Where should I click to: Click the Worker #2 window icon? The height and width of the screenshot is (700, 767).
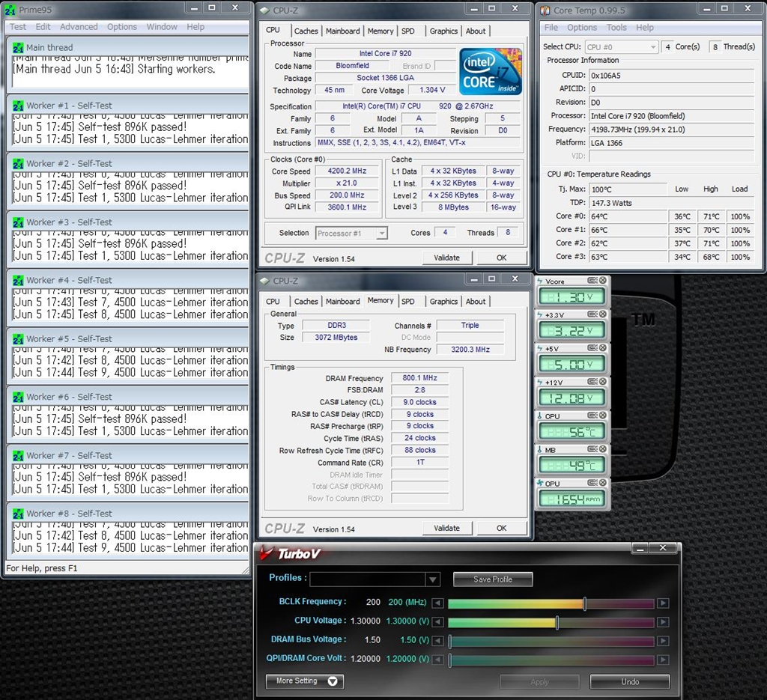18,164
